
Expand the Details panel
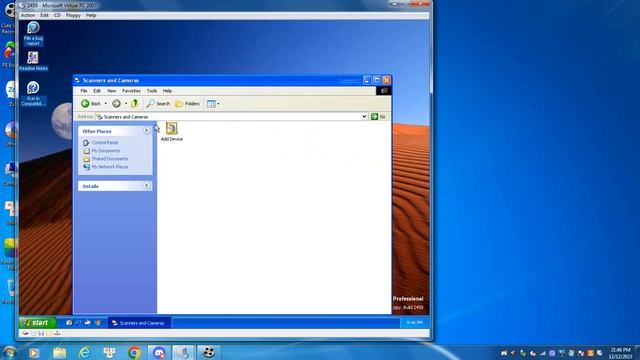coord(147,186)
